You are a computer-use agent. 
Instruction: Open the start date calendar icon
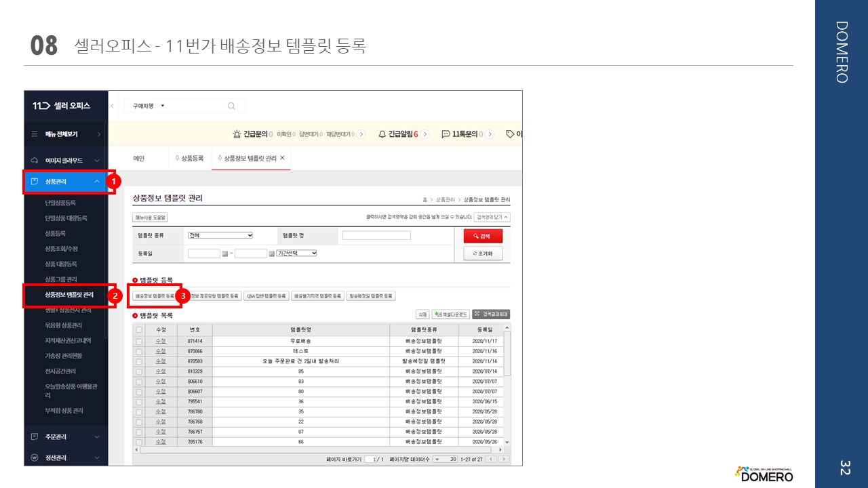(x=224, y=253)
